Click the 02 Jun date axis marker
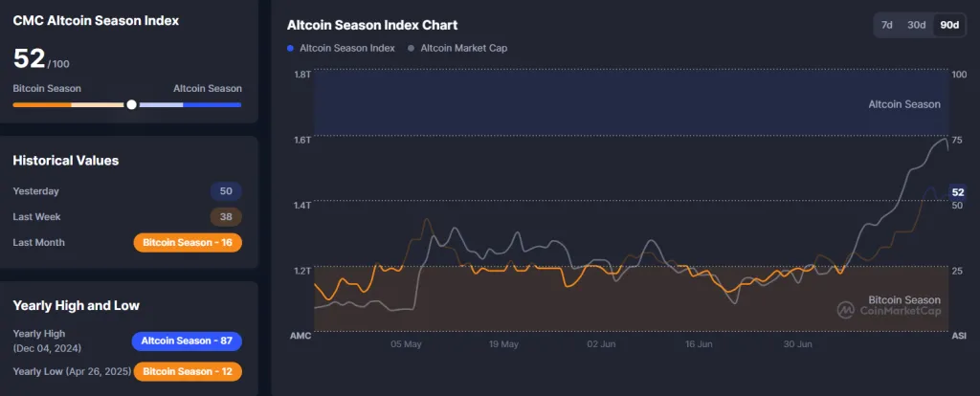 point(600,343)
